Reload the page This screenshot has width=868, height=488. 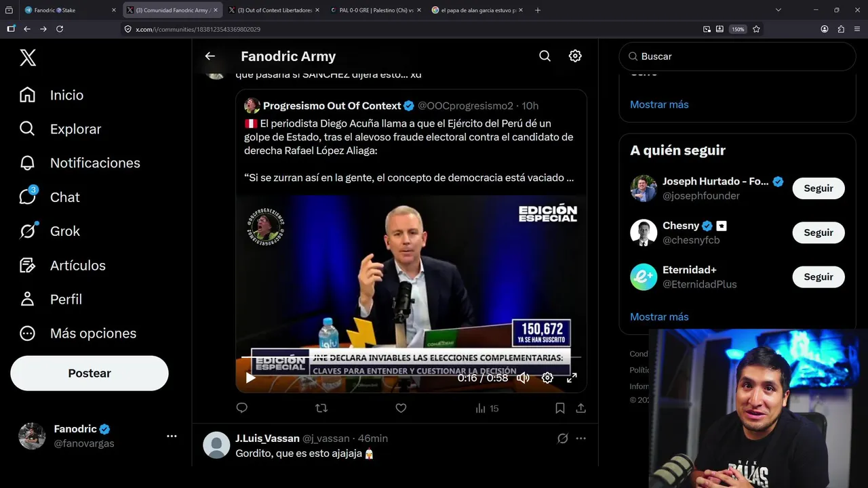(60, 29)
